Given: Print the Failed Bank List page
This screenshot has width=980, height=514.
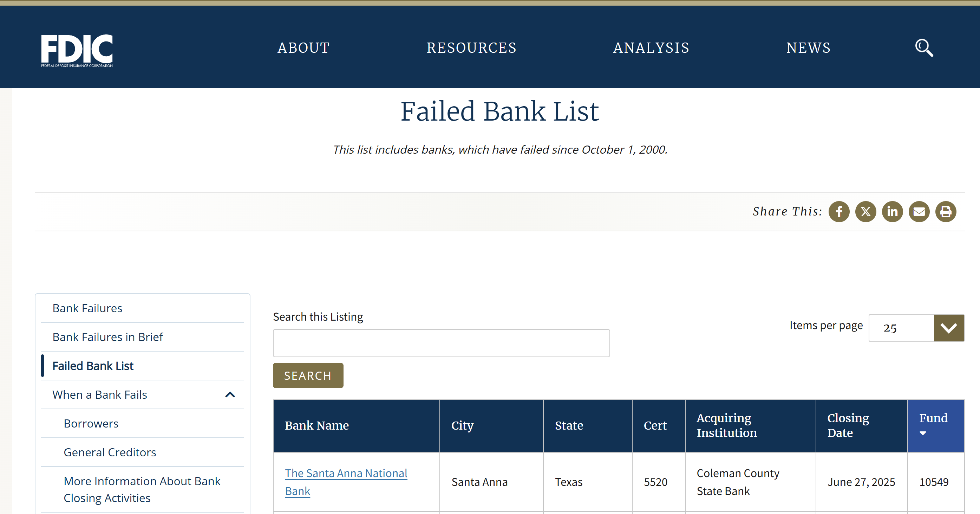Looking at the screenshot, I should pos(946,212).
